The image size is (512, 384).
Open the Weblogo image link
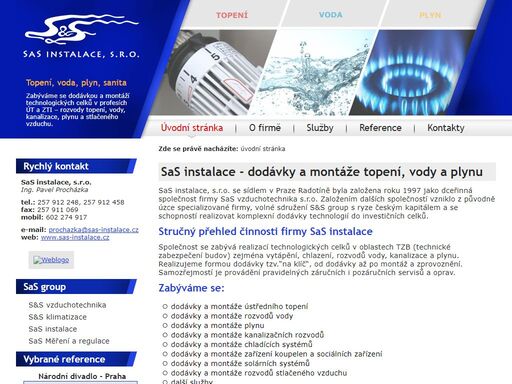(x=51, y=260)
